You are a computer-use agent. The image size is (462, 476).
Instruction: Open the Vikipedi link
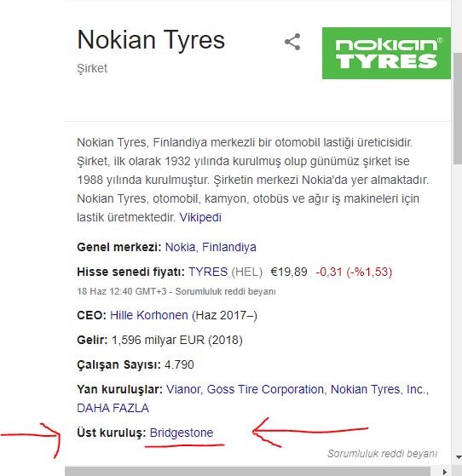[x=200, y=217]
